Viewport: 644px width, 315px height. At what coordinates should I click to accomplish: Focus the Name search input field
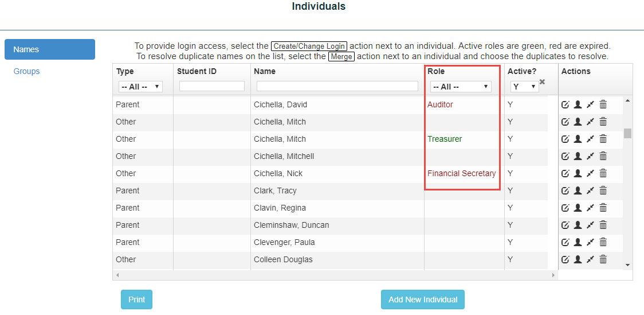(x=337, y=86)
